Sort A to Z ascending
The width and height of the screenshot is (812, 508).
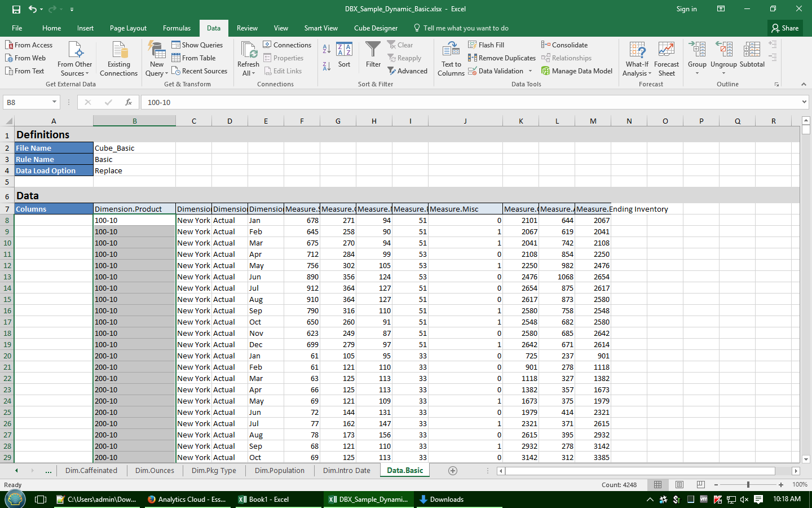point(326,50)
